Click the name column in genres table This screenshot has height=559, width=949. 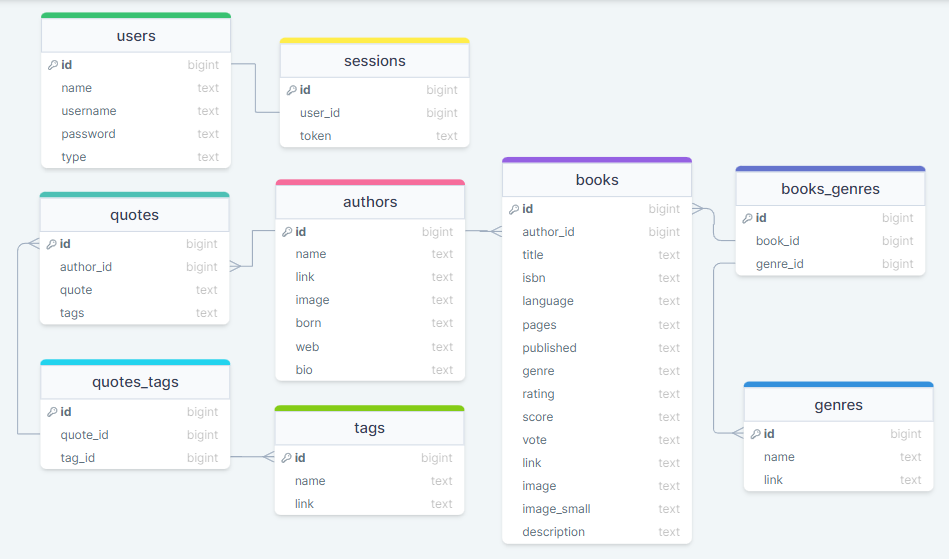(x=838, y=457)
